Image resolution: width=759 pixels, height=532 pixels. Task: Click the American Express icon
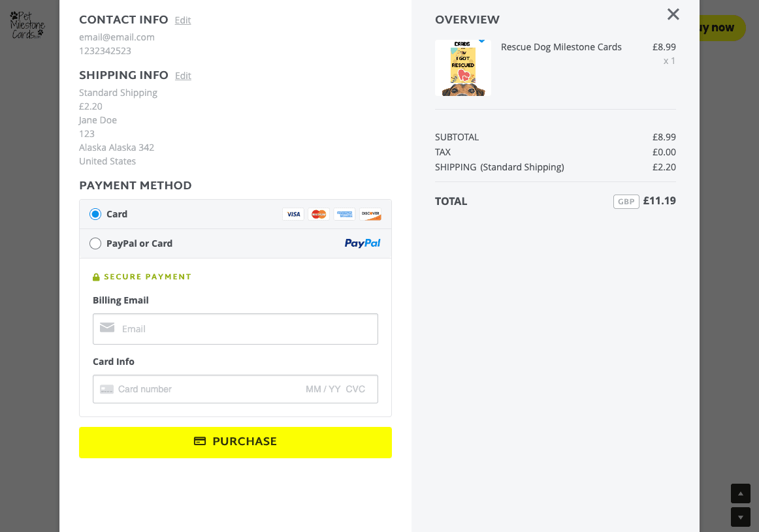coord(344,214)
